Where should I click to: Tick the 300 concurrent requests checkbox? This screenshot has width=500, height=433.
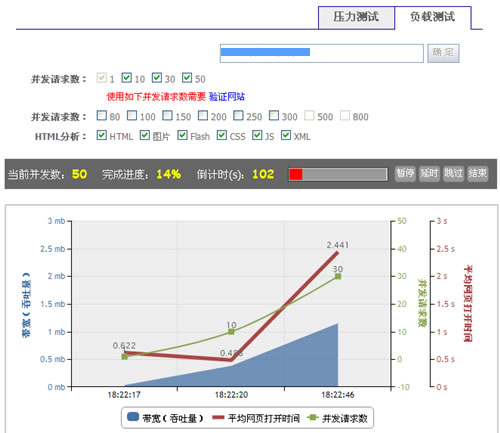274,115
